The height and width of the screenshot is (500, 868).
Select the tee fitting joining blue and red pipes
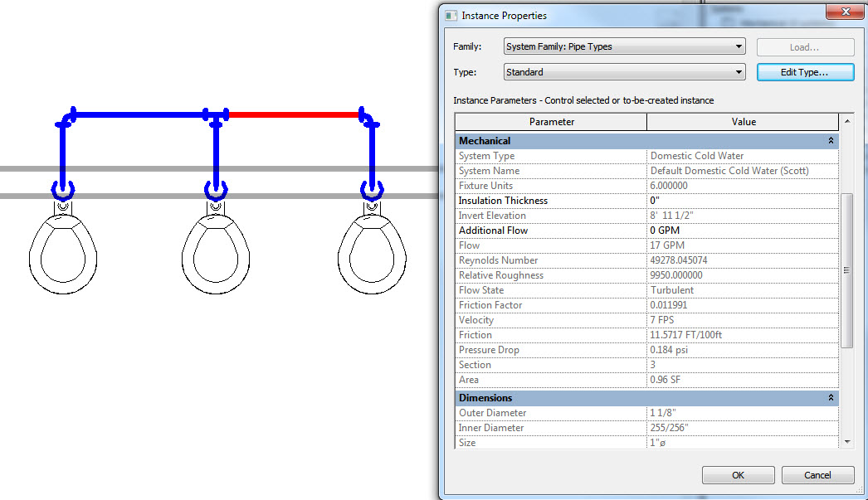pos(216,117)
